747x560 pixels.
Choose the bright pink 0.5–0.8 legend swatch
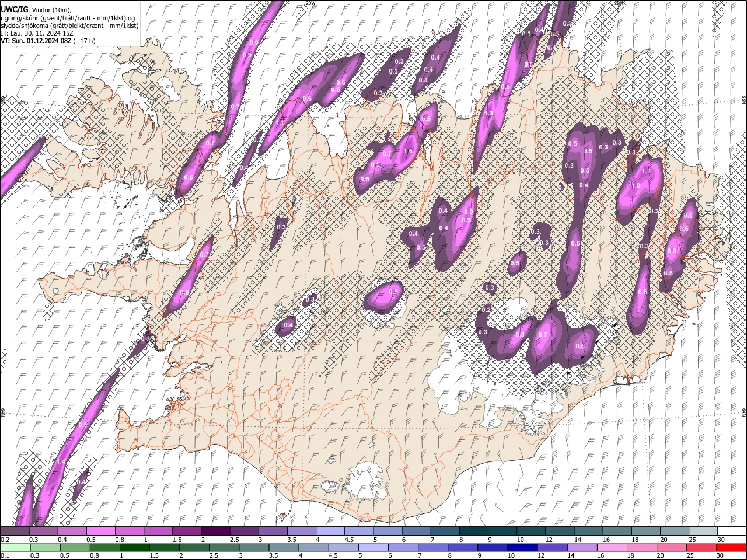tap(100, 531)
